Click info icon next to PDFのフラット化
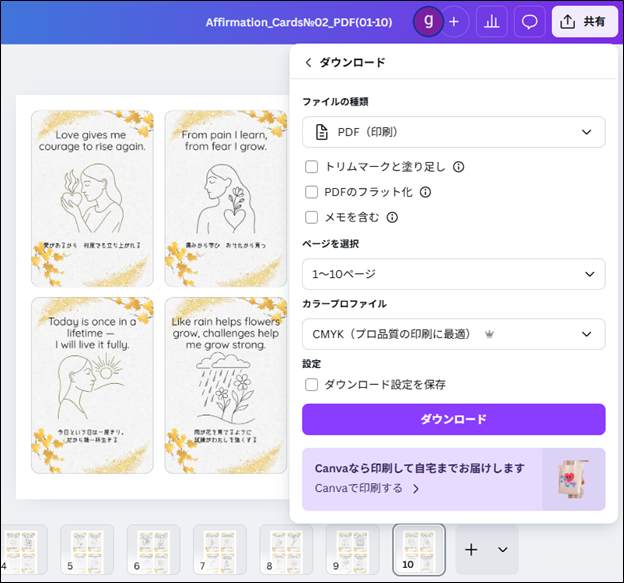The image size is (624, 583). (425, 192)
